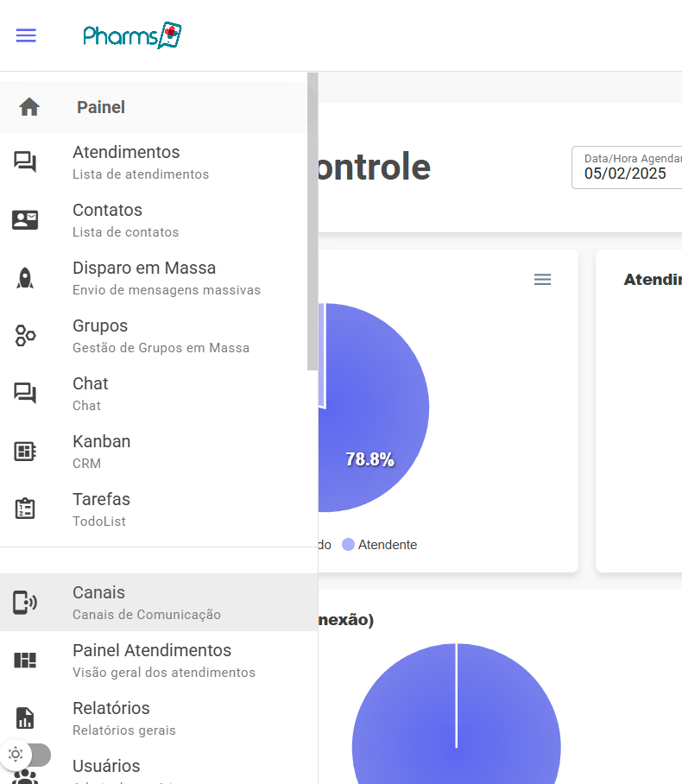The height and width of the screenshot is (784, 682).
Task: Click the Relatórios report chart icon
Action: tap(25, 718)
